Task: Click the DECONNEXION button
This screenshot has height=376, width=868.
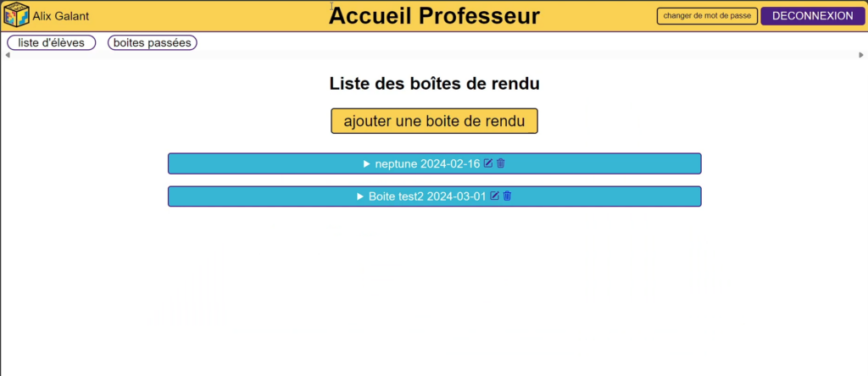Action: pyautogui.click(x=813, y=16)
